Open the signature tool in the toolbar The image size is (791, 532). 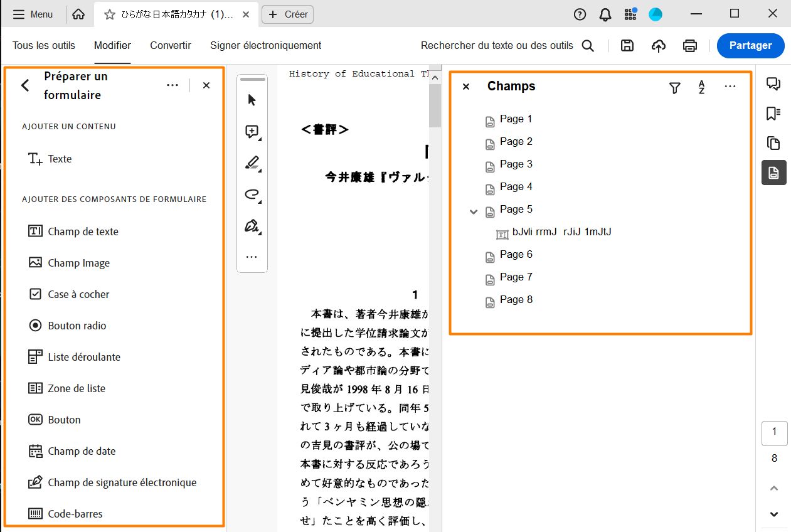[x=252, y=226]
